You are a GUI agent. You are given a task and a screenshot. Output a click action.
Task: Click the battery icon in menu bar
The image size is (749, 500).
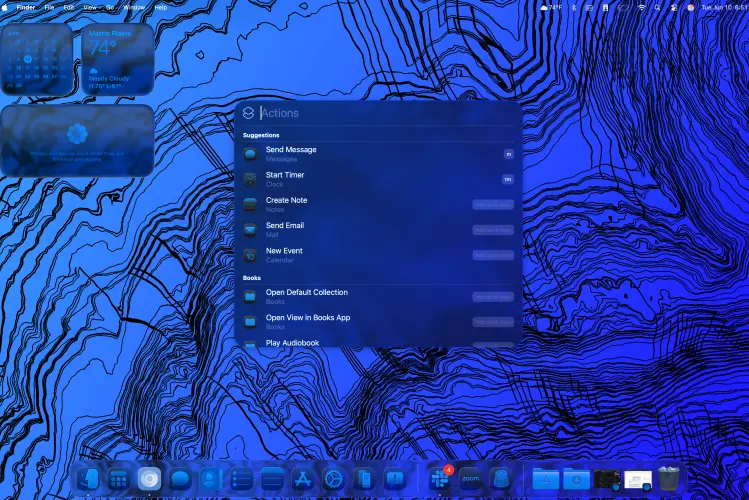click(x=622, y=7)
